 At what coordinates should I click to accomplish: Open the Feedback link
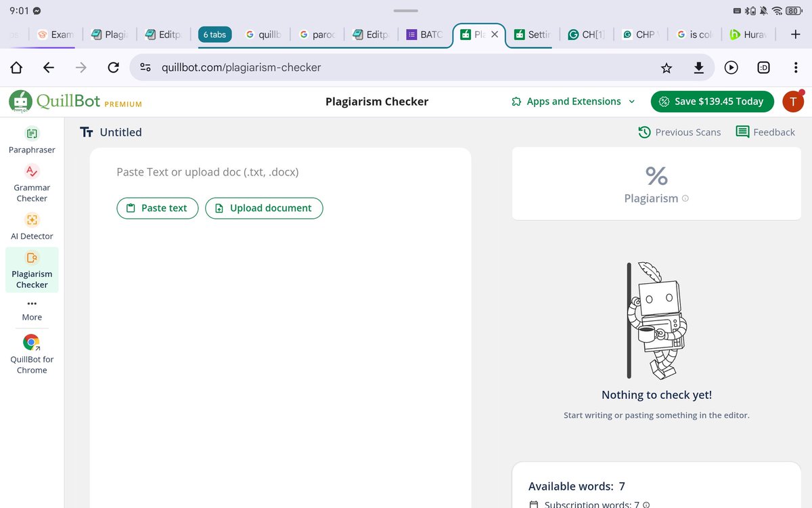point(765,132)
